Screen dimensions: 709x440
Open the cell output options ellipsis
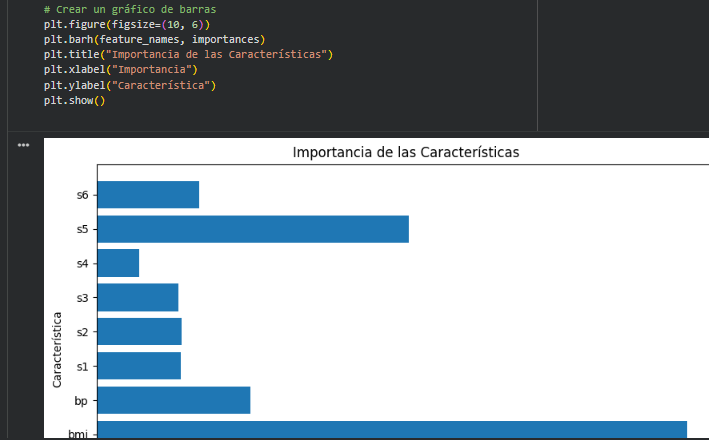(x=23, y=145)
